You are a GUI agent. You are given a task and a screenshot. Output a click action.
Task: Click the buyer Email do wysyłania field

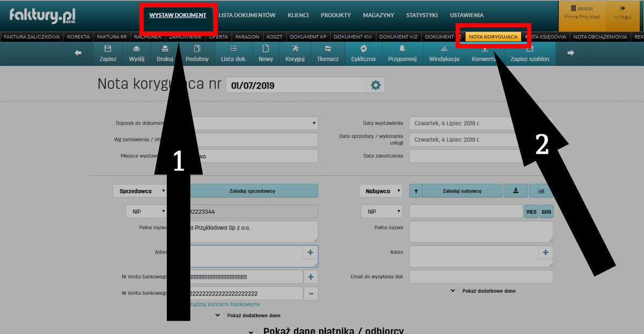tap(481, 277)
